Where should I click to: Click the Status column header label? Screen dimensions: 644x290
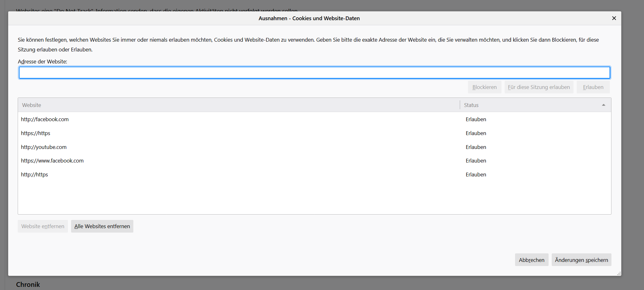(471, 105)
